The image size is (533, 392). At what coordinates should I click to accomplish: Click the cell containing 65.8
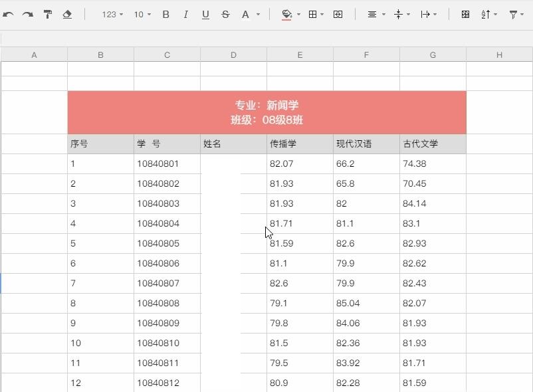(366, 184)
